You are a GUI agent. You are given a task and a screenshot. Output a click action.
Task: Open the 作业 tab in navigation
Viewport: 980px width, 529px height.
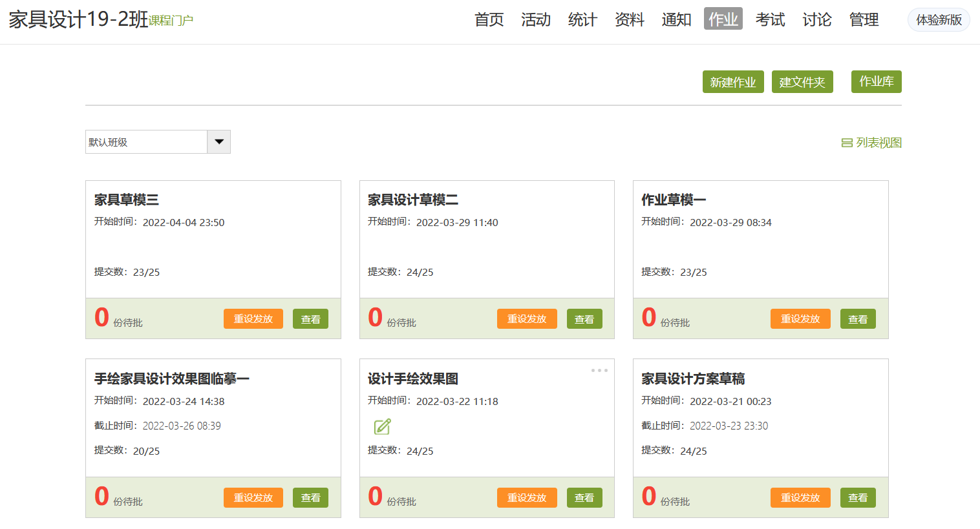pyautogui.click(x=723, y=19)
